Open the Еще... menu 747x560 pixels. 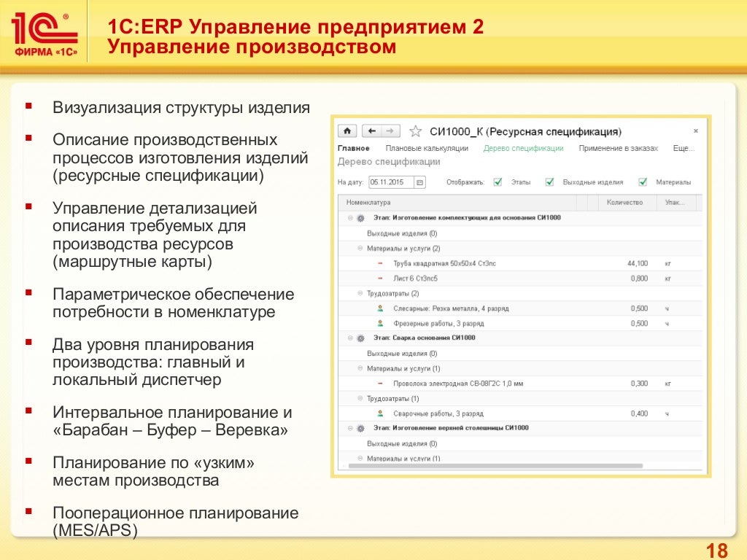click(684, 149)
